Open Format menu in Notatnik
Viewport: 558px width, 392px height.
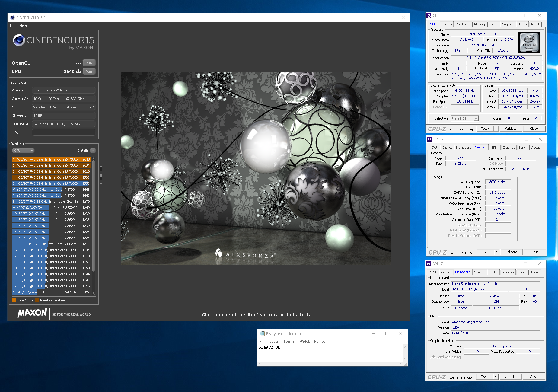(x=290, y=341)
